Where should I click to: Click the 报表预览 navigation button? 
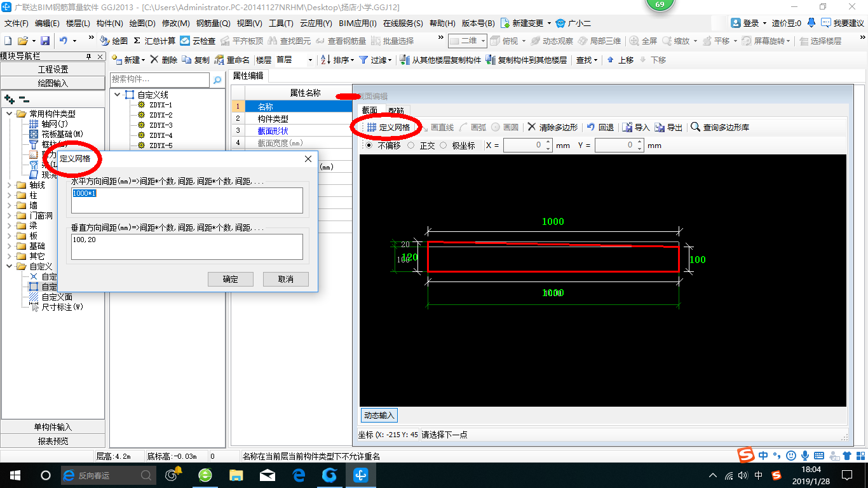click(53, 441)
